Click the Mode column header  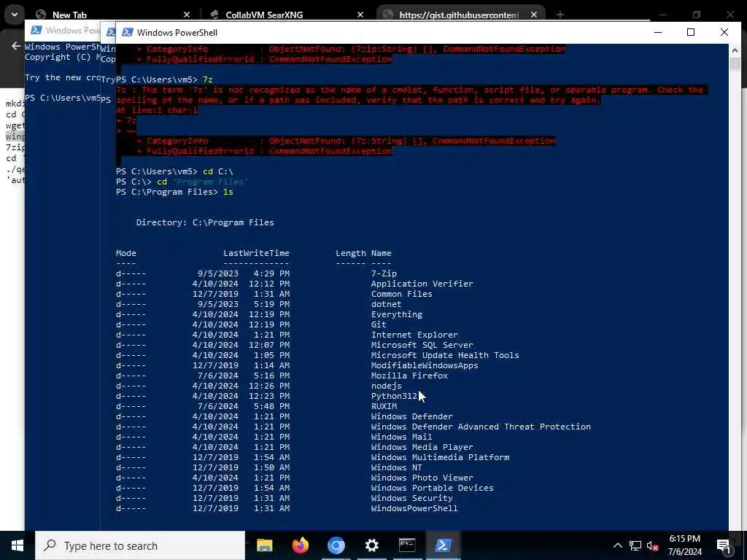tap(126, 253)
